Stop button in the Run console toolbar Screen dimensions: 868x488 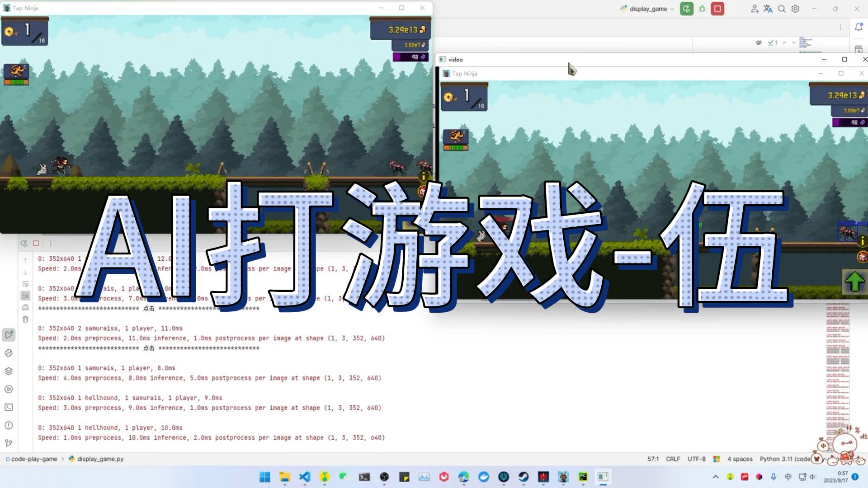coord(36,243)
